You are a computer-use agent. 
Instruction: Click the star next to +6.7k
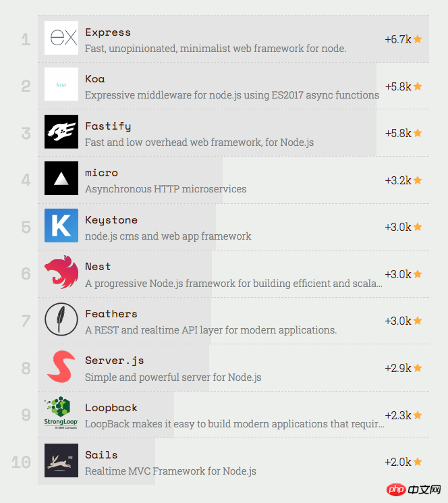pos(418,39)
